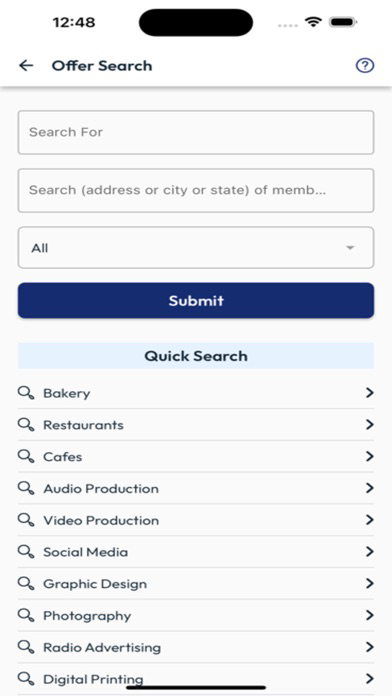Tap the back arrow beside Offer Search
This screenshot has width=392, height=696.
(x=26, y=66)
